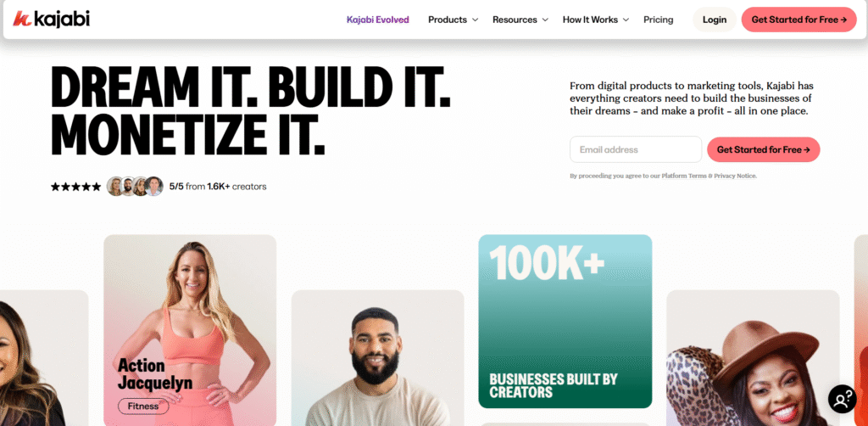
Task: Select the woman in brown hat card
Action: [753, 358]
